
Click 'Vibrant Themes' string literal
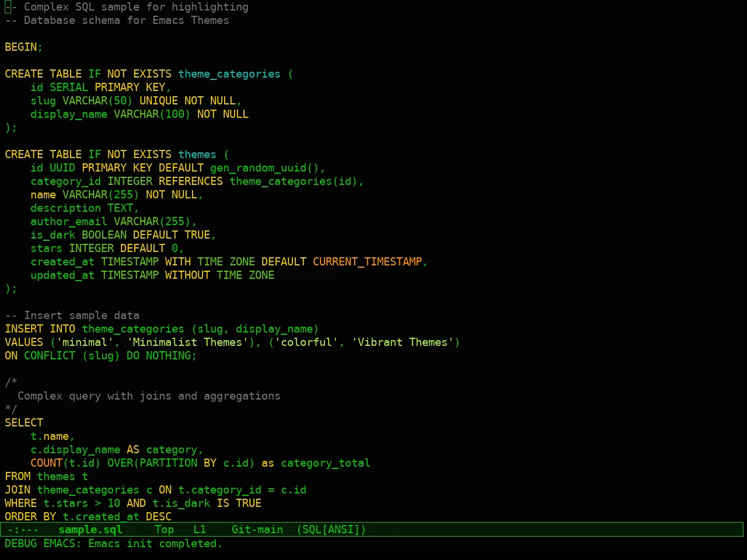tap(403, 342)
